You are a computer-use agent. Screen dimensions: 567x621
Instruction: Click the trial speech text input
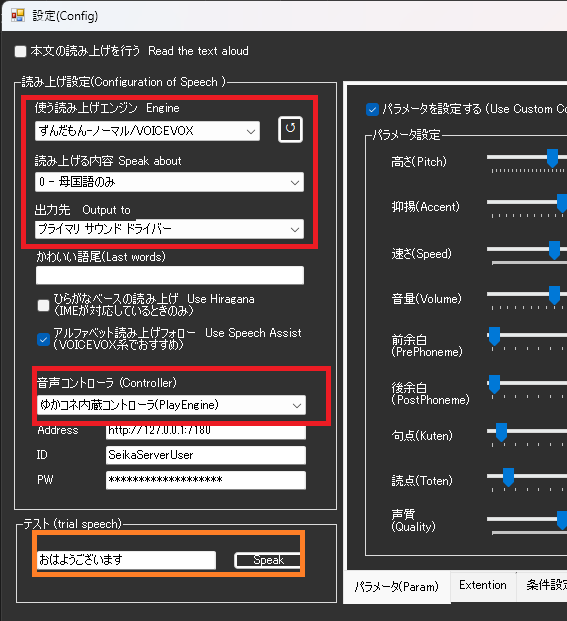(127, 560)
